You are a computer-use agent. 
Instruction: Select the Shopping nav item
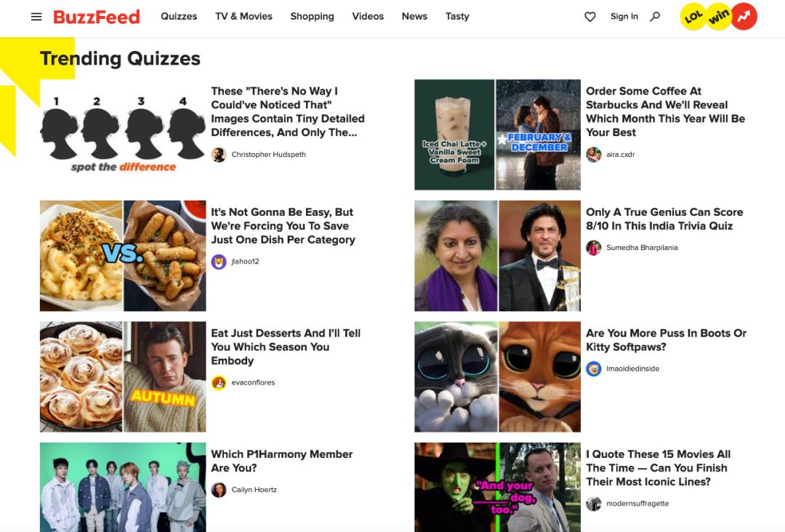[312, 17]
